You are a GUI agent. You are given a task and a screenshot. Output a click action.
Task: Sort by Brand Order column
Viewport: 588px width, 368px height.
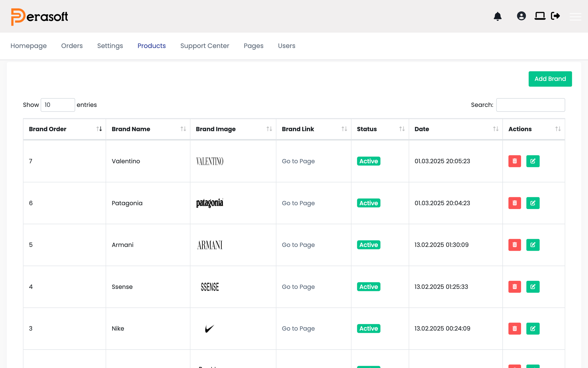click(x=65, y=129)
